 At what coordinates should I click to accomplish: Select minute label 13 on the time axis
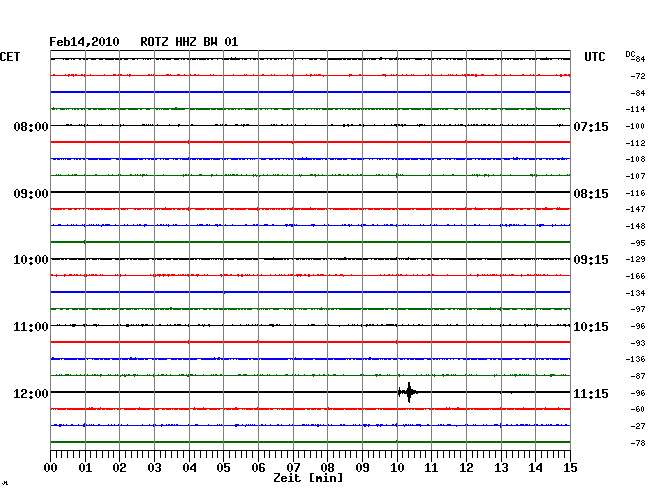pyautogui.click(x=501, y=468)
